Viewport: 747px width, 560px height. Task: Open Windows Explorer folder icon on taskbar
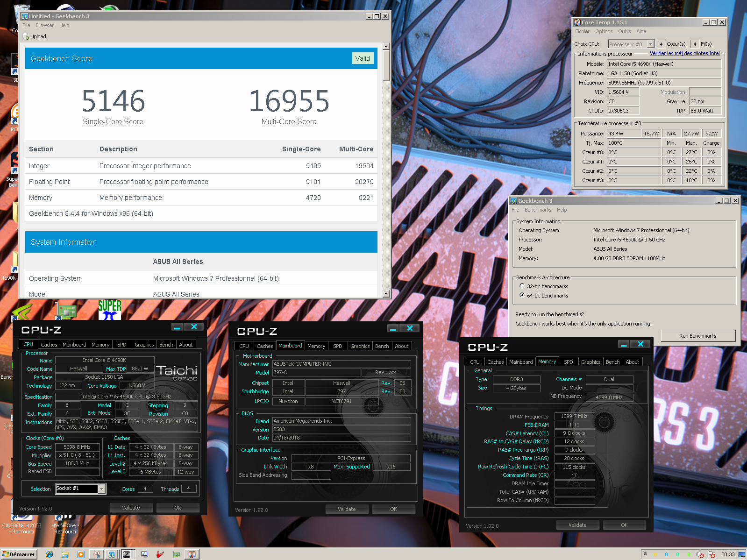(65, 554)
